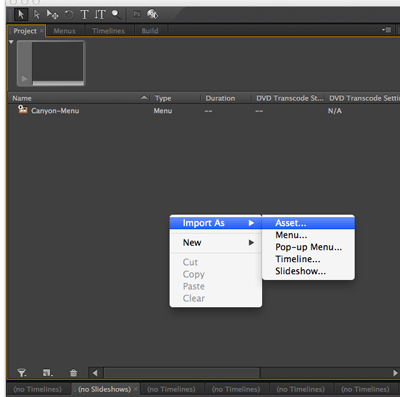The width and height of the screenshot is (400, 397).
Task: Click the Duration column header
Action: coord(220,98)
